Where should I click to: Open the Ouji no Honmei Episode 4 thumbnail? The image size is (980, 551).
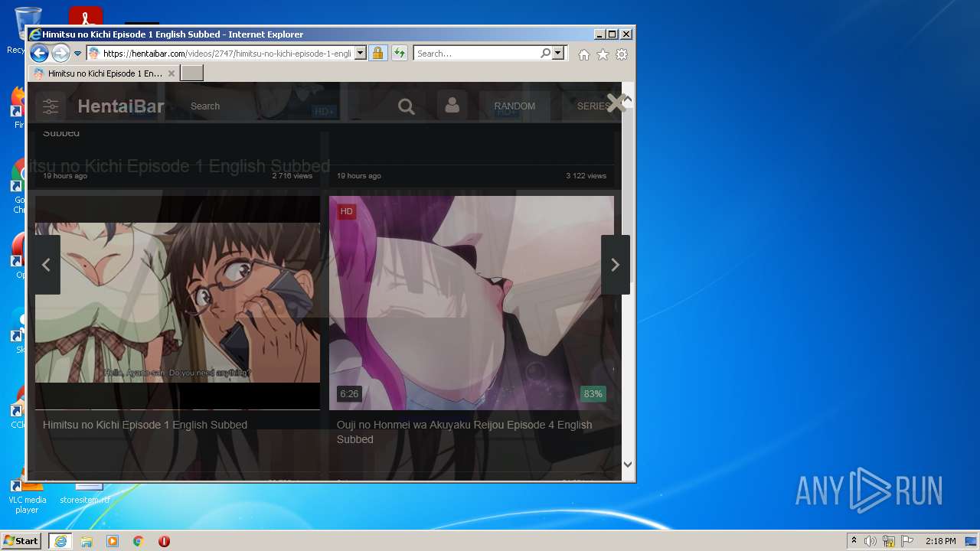click(x=472, y=302)
